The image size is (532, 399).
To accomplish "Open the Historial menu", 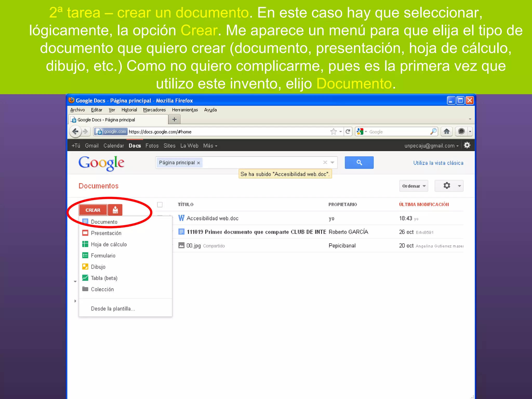I will coord(129,110).
